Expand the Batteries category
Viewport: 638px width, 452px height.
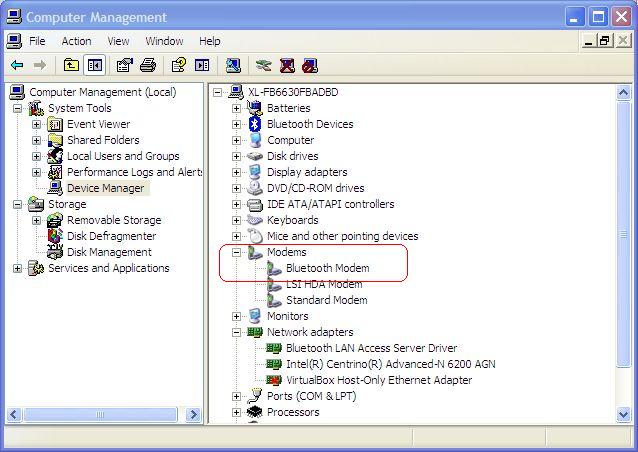(x=237, y=108)
